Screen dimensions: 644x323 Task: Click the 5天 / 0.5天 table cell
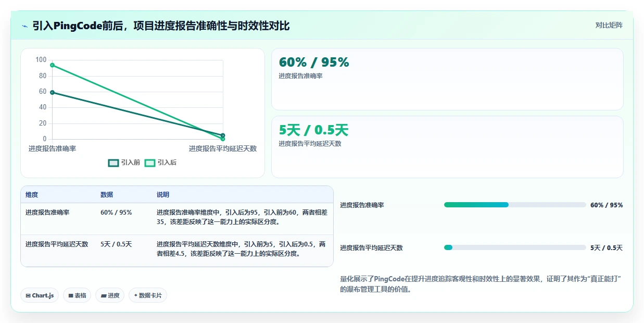point(116,244)
